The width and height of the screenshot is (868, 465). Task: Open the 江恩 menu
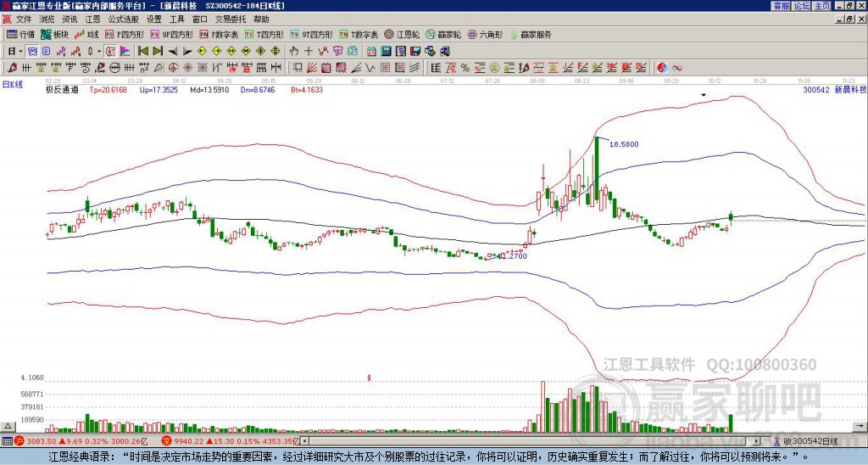pyautogui.click(x=93, y=20)
